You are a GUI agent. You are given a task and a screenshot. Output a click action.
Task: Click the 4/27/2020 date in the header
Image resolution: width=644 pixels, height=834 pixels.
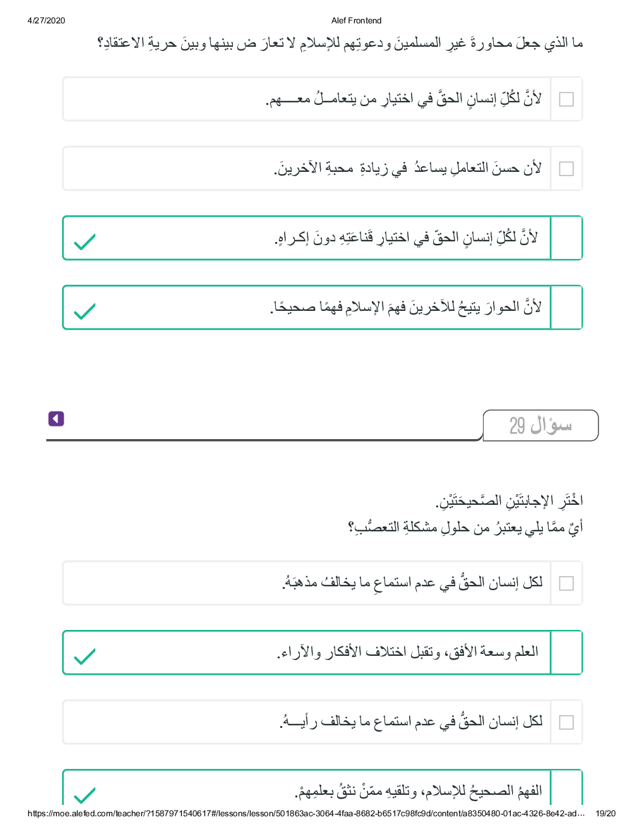coord(46,21)
